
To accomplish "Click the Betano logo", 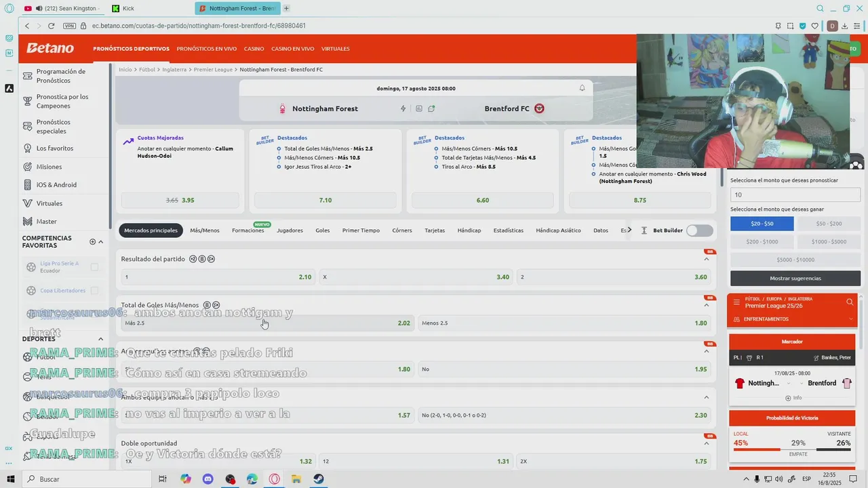I will tap(50, 48).
